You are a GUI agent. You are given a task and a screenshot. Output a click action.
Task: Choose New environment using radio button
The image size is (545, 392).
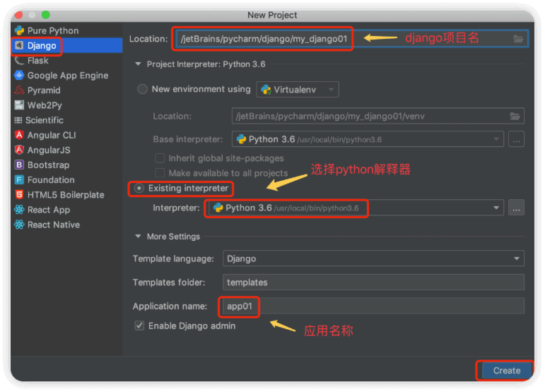tap(143, 89)
